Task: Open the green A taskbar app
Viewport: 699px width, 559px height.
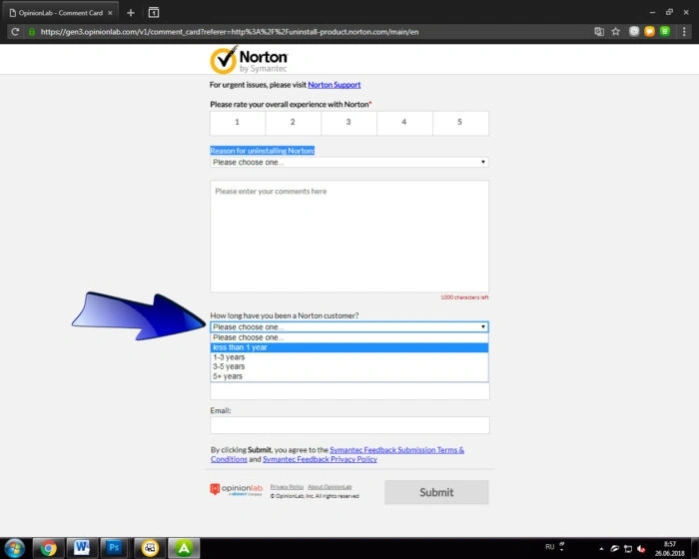Action: [x=184, y=548]
